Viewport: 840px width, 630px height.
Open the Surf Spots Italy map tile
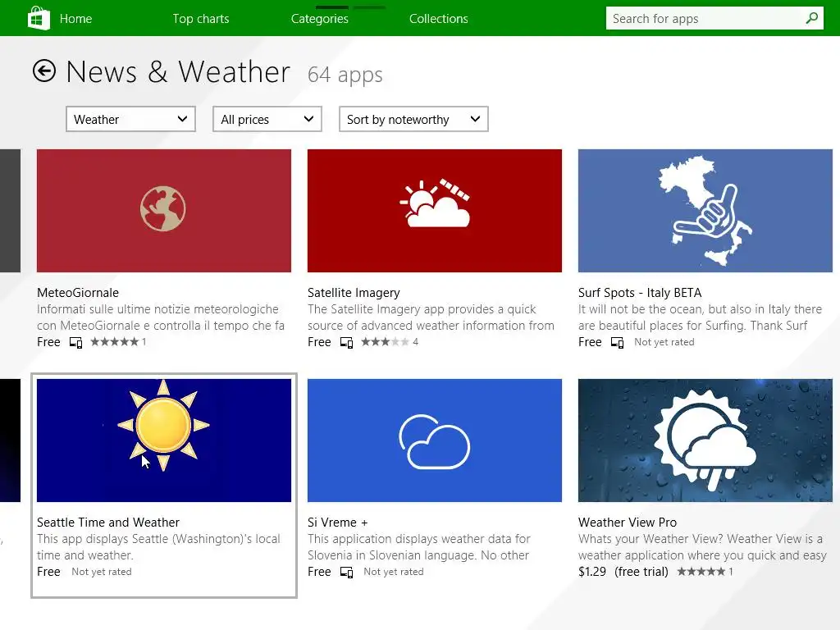click(705, 211)
